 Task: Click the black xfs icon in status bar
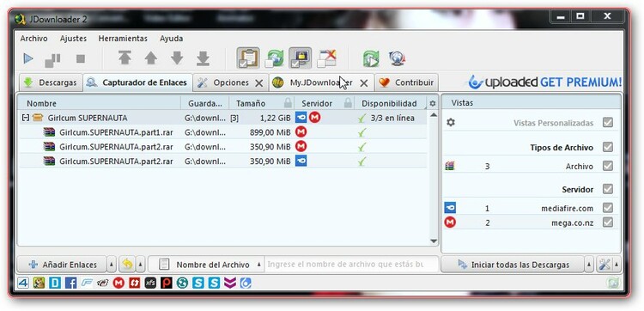pyautogui.click(x=150, y=283)
